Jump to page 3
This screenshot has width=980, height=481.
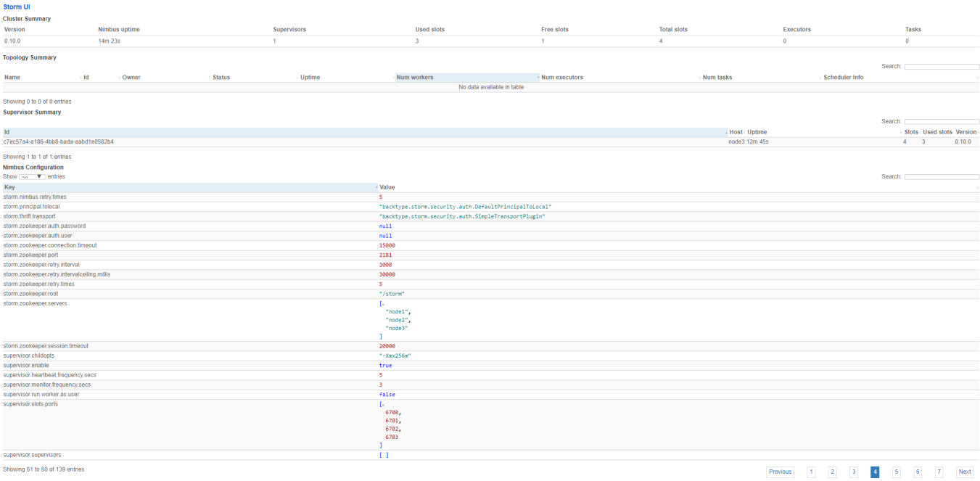point(854,472)
